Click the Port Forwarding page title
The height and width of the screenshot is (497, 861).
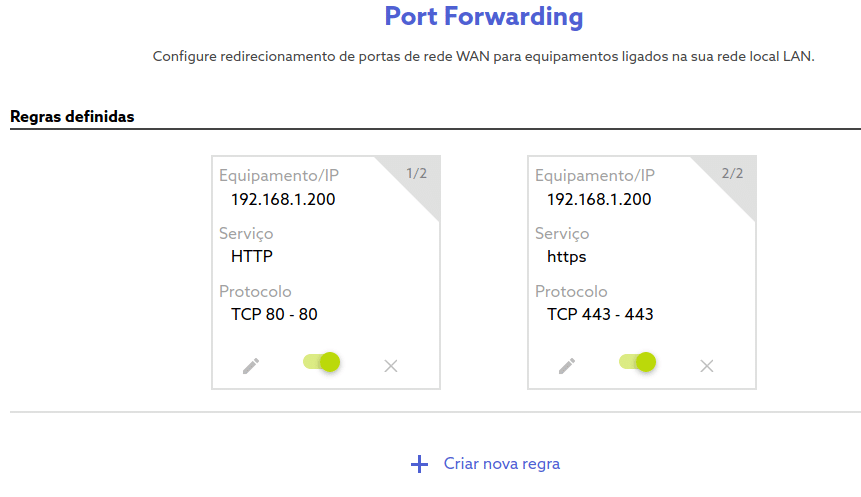point(484,16)
